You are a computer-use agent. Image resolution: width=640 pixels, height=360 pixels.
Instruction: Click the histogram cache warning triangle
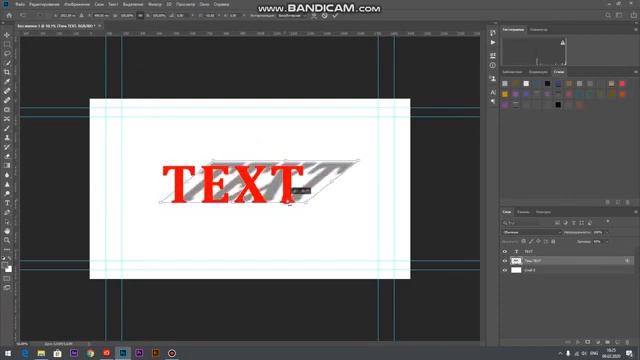tap(563, 42)
